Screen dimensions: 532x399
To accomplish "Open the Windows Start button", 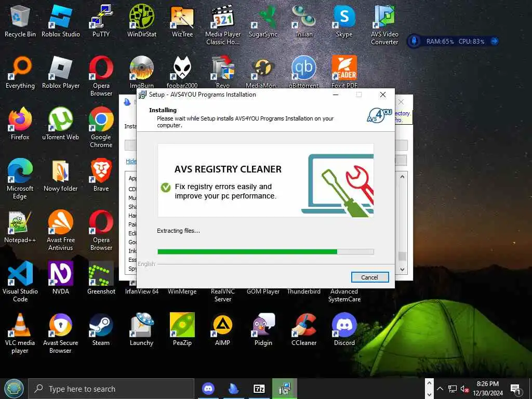I will (14, 389).
